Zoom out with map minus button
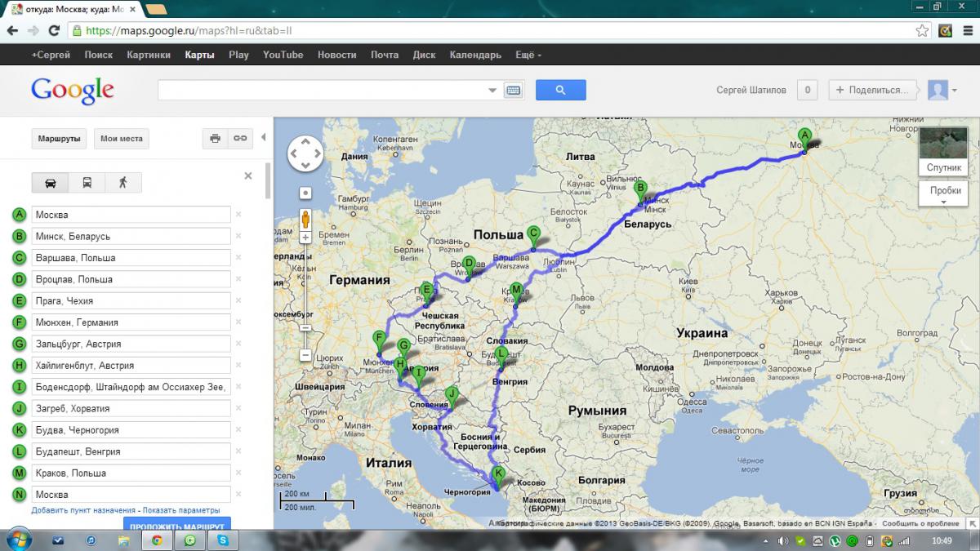Image resolution: width=980 pixels, height=551 pixels. click(305, 355)
